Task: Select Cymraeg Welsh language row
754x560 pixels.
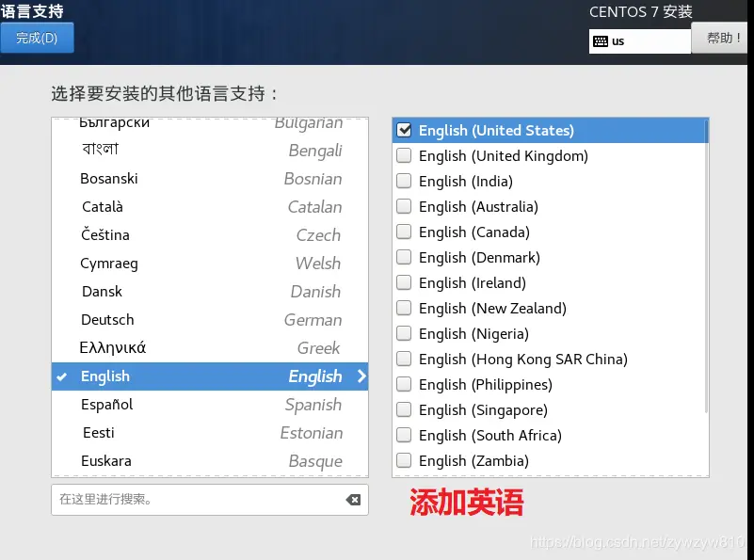Action: pos(210,264)
